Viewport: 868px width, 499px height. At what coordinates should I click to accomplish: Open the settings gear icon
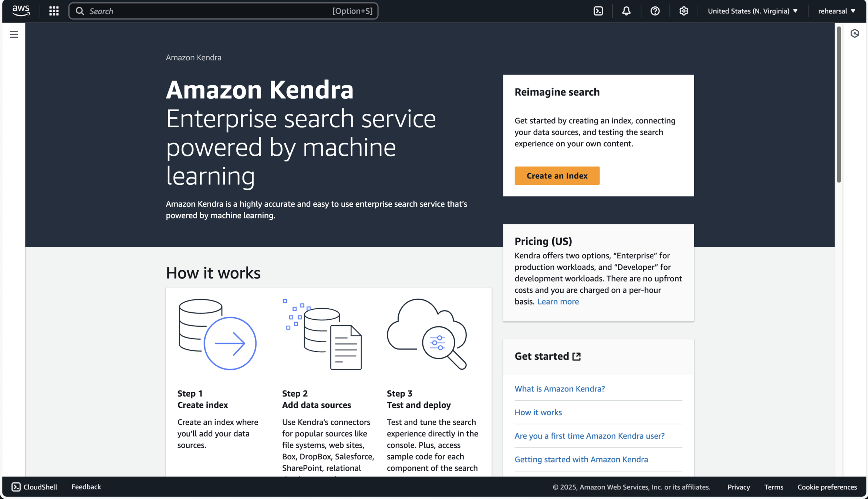(683, 11)
